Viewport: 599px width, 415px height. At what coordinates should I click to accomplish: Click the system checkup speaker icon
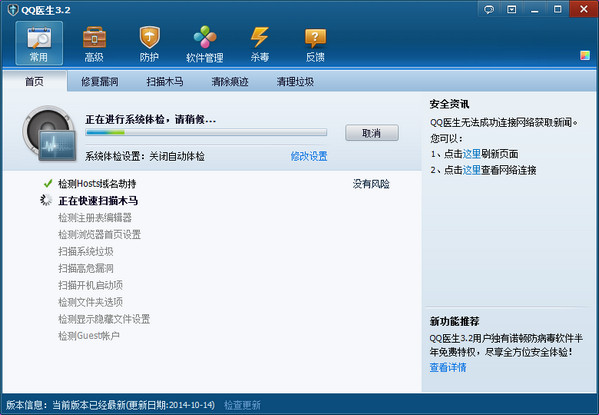(49, 133)
